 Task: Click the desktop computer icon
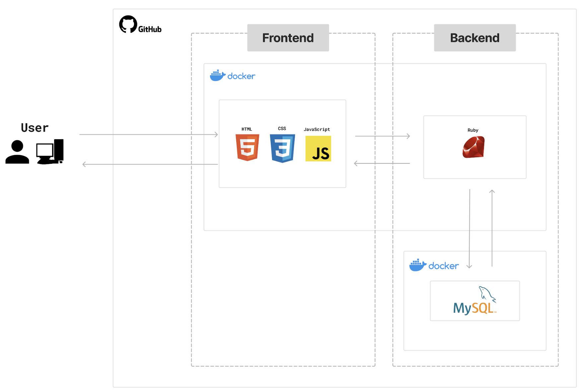pyautogui.click(x=50, y=152)
